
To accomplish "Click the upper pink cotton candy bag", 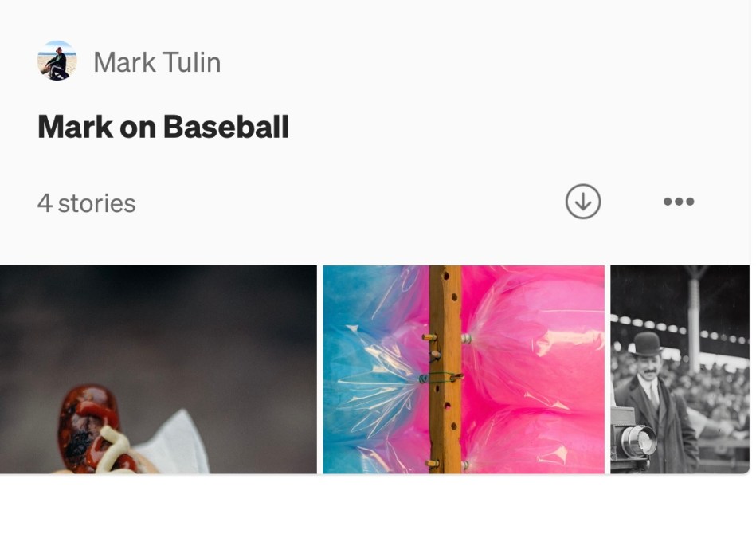I will click(531, 338).
